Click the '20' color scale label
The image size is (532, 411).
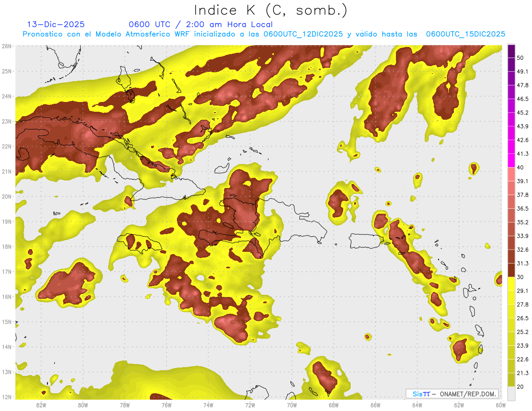point(520,387)
